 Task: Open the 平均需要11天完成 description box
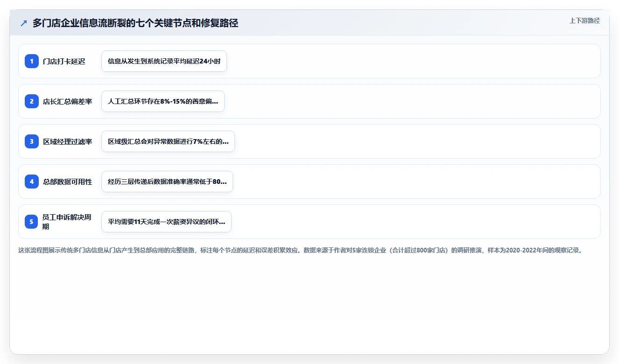coord(166,222)
